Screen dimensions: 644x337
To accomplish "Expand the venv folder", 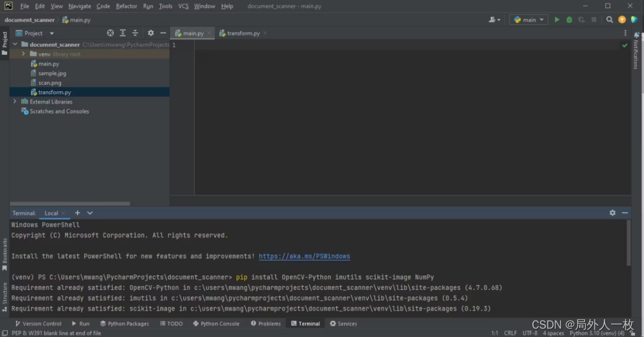I will coord(23,54).
